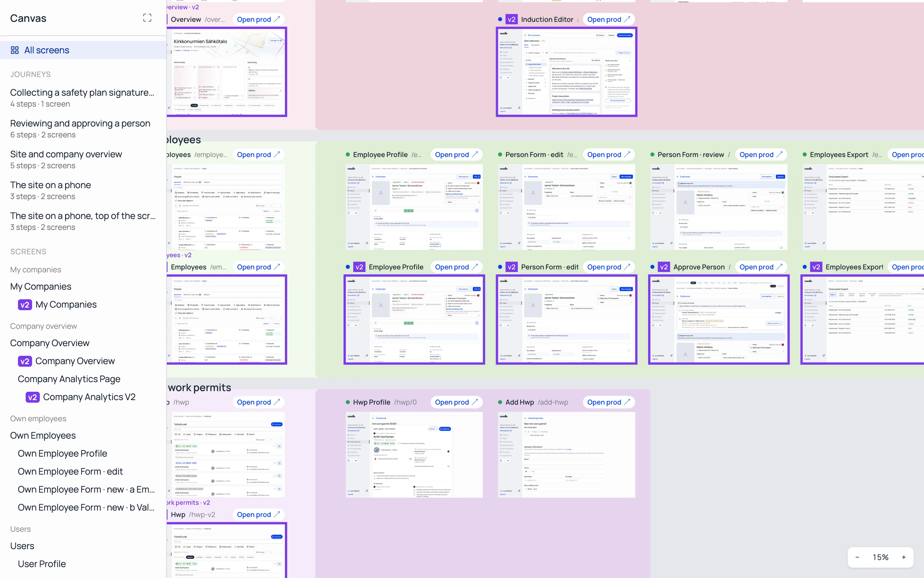924x578 pixels.
Task: Open the v2 Employees Export thumbnail
Action: (x=862, y=320)
